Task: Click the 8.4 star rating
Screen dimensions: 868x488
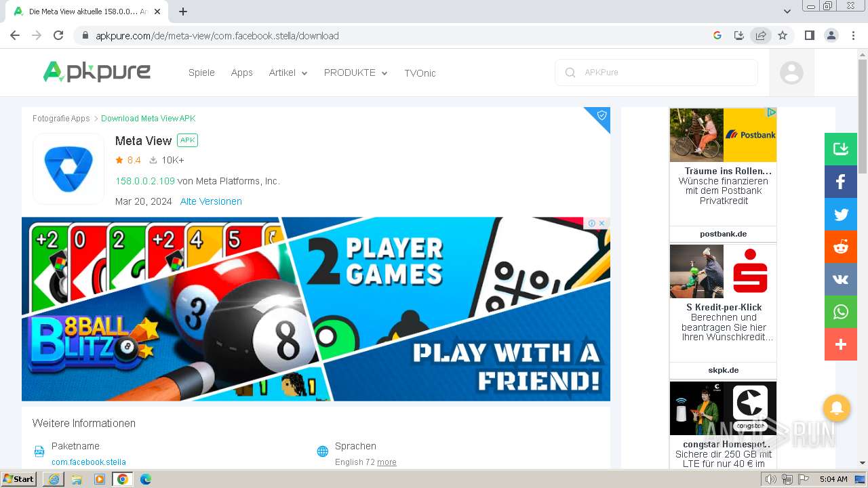Action: [128, 160]
